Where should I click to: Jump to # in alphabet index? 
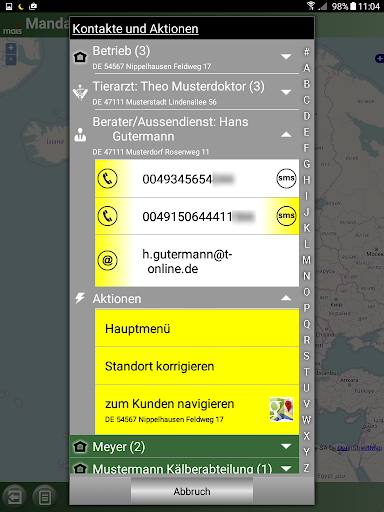tap(306, 52)
